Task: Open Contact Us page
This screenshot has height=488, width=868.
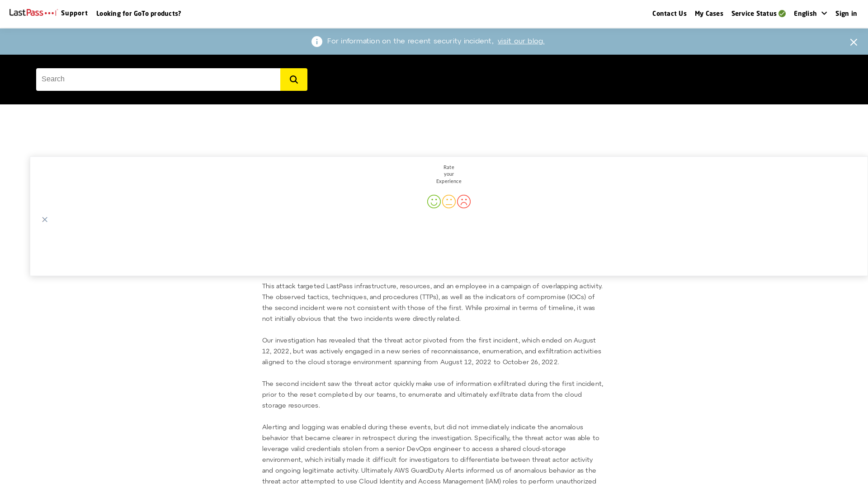Action: pyautogui.click(x=669, y=13)
